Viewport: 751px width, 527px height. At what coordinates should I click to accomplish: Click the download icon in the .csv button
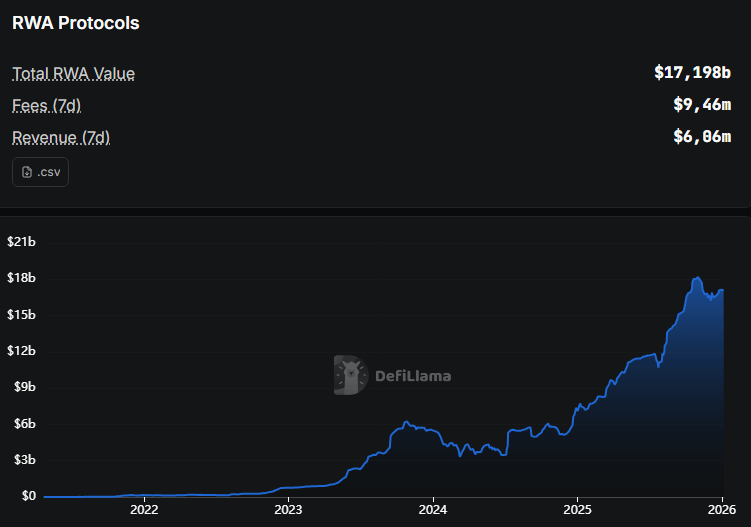click(27, 172)
